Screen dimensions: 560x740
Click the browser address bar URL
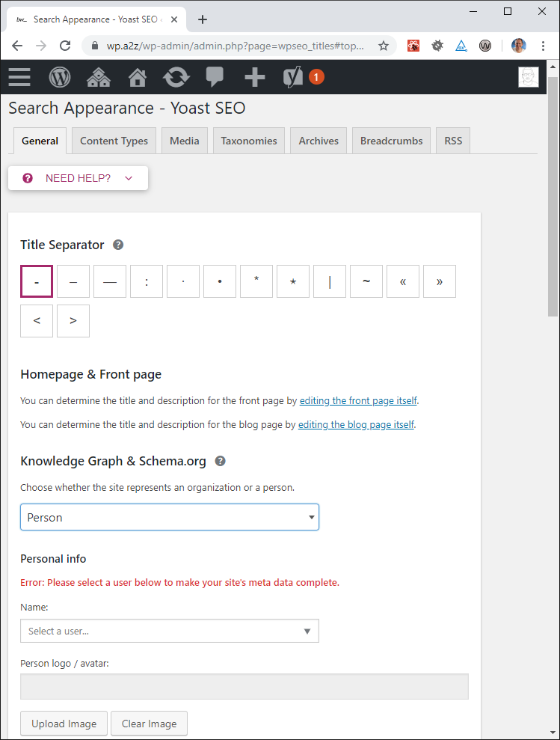(x=235, y=46)
